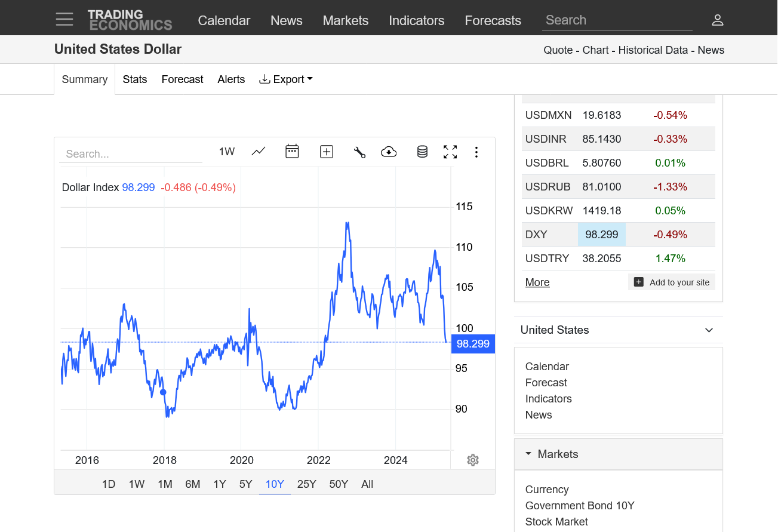The width and height of the screenshot is (778, 532).
Task: Click the cloud download icon
Action: point(389,152)
